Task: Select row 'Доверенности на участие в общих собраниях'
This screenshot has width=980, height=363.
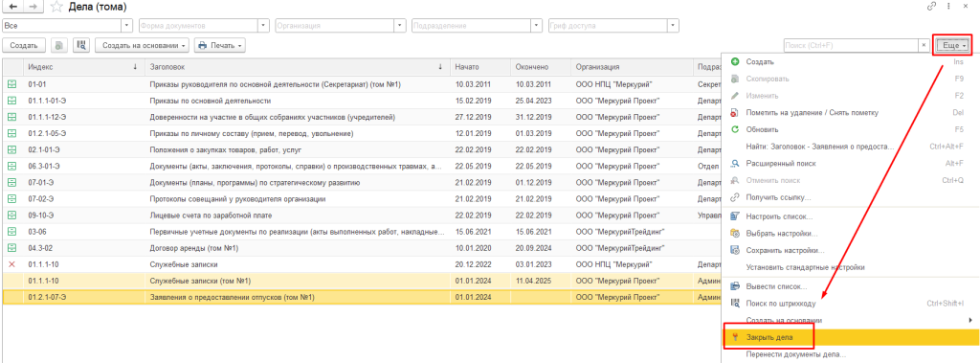Action: [361, 117]
